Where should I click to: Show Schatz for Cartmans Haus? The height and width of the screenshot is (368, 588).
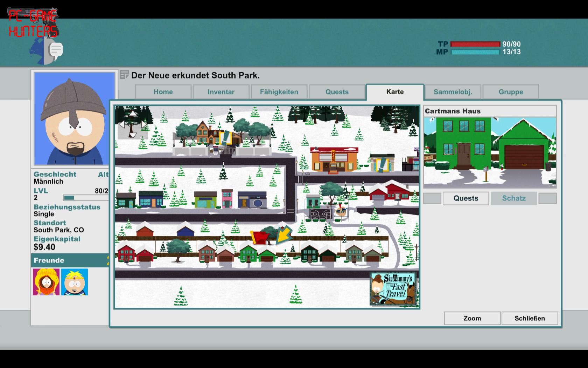514,198
